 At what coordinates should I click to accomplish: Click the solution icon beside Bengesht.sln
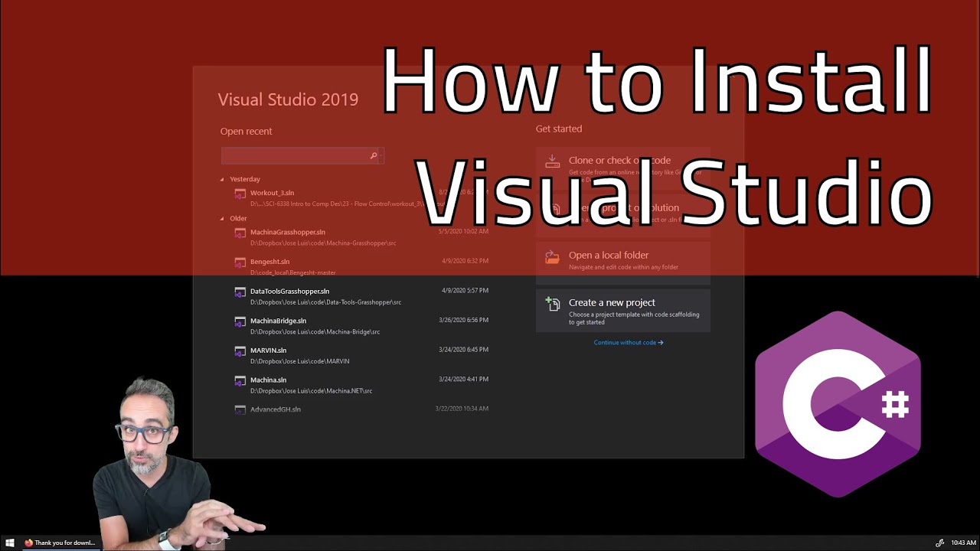click(x=240, y=263)
